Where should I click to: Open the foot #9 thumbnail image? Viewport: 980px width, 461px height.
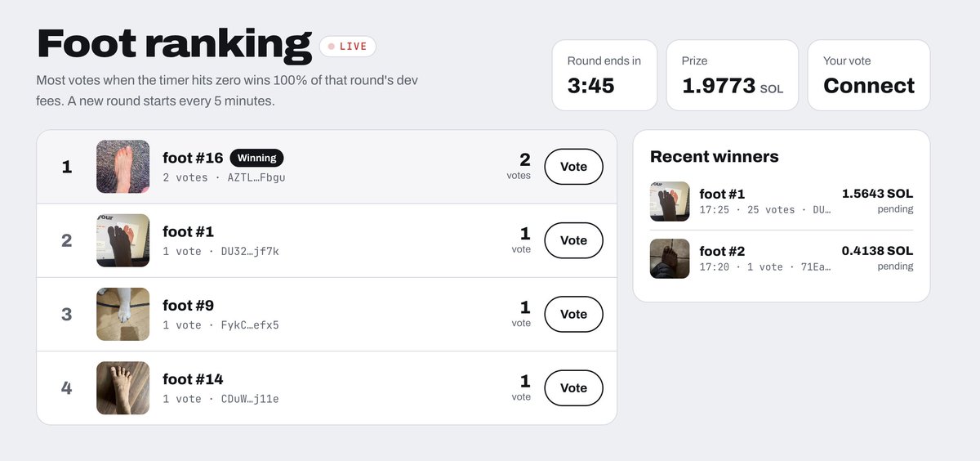pyautogui.click(x=123, y=314)
